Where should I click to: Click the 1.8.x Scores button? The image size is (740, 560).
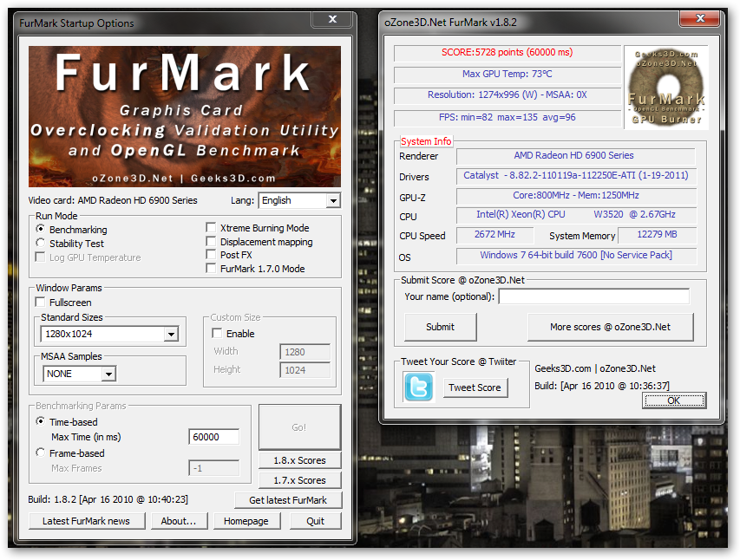(x=299, y=460)
